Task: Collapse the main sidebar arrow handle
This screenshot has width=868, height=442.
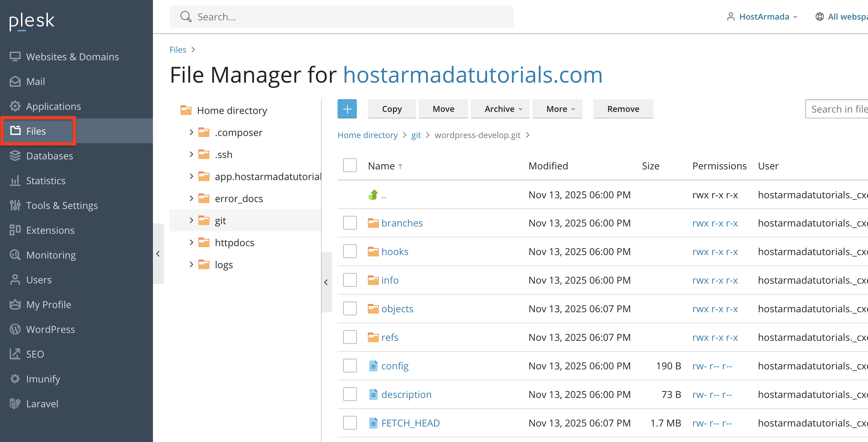Action: (158, 254)
